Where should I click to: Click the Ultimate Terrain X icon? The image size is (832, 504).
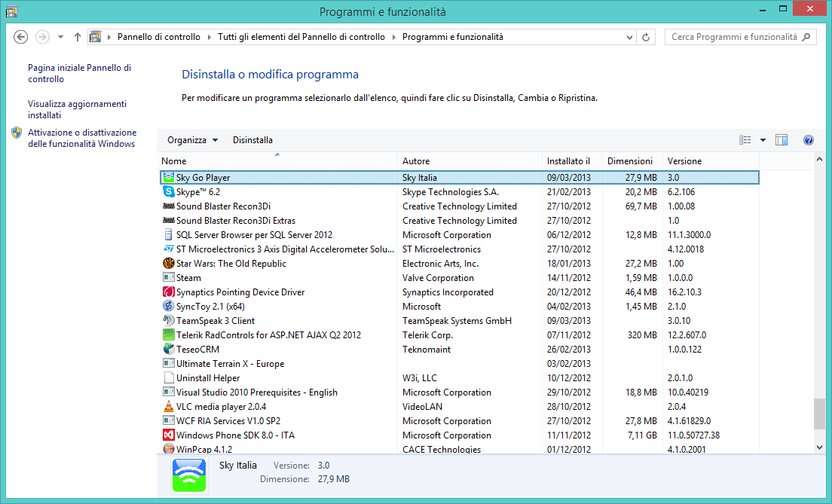[x=168, y=363]
